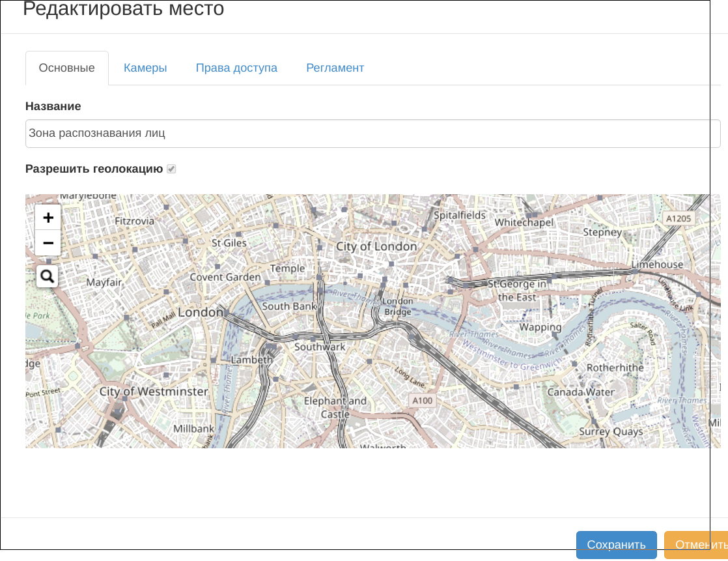This screenshot has height=561, width=728.
Task: Click the Отменить button
Action: 696,545
